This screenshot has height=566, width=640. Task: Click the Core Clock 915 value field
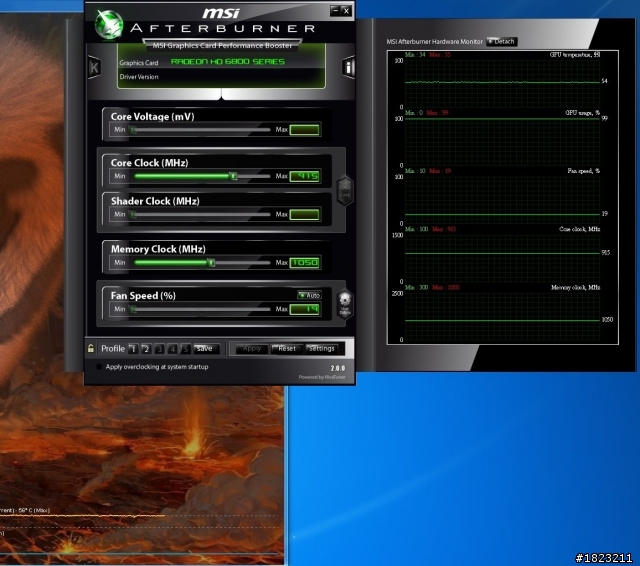pos(304,176)
